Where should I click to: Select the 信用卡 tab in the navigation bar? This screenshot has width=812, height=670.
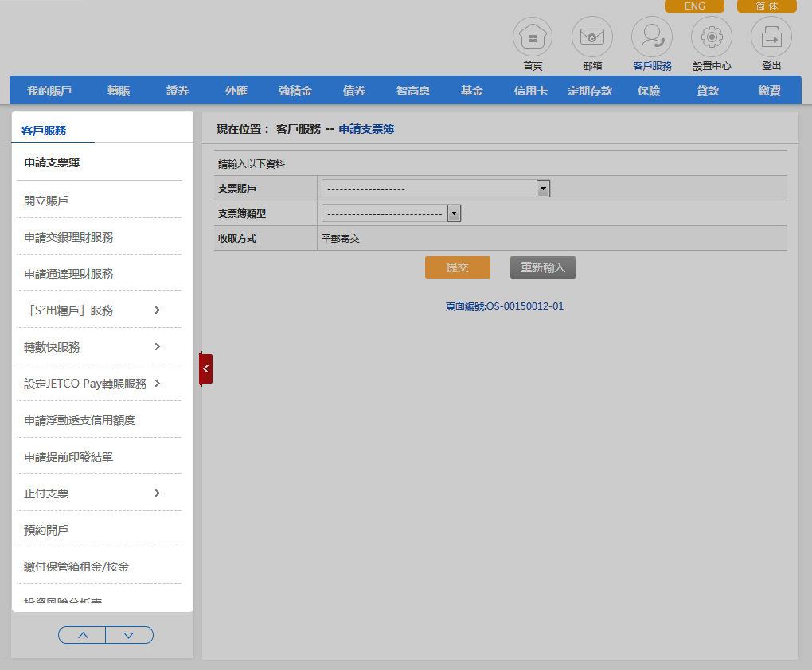(x=531, y=91)
